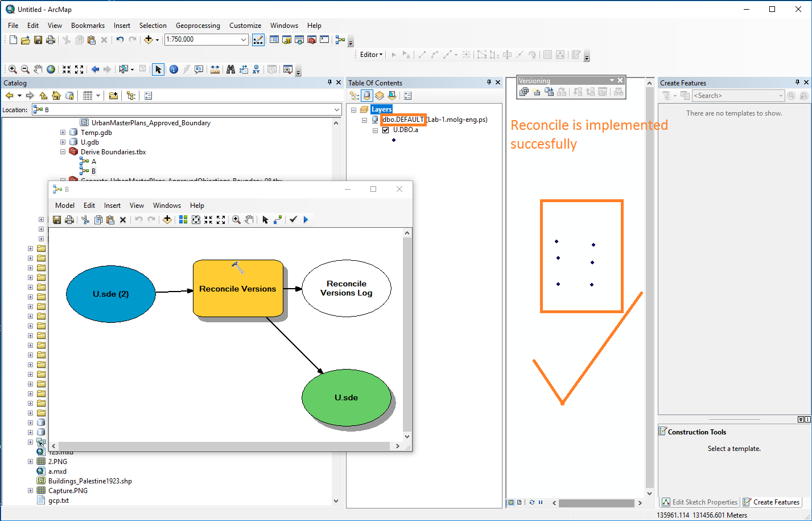Open the Selection menu in ArcMap

pos(153,26)
